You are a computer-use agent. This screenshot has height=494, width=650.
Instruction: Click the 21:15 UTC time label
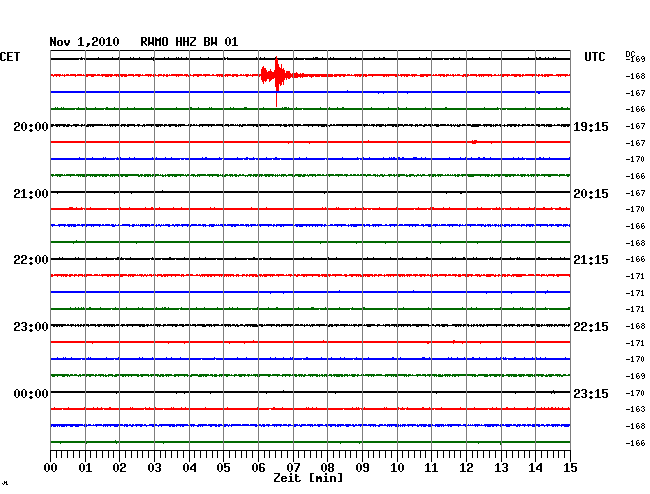coord(591,260)
